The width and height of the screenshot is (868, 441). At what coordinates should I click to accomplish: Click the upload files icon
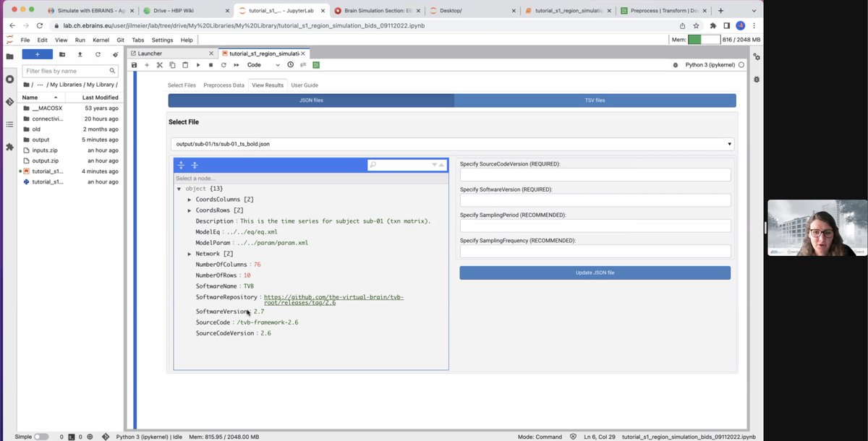80,54
